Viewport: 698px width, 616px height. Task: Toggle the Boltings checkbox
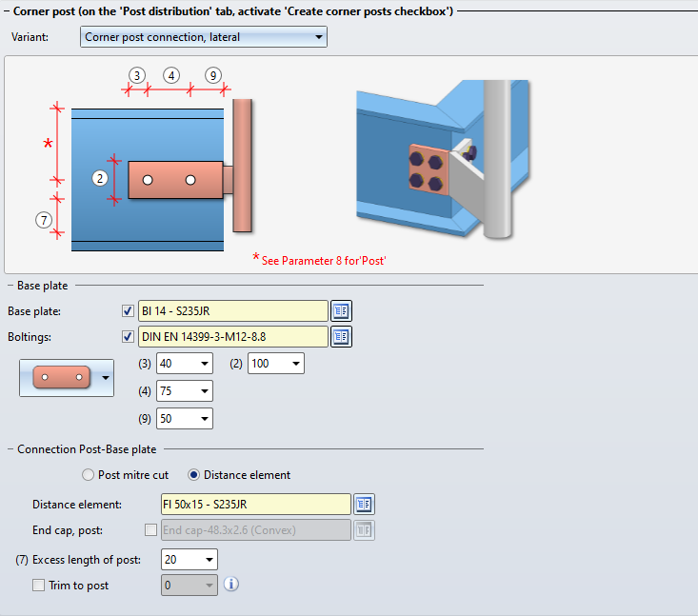coord(128,336)
